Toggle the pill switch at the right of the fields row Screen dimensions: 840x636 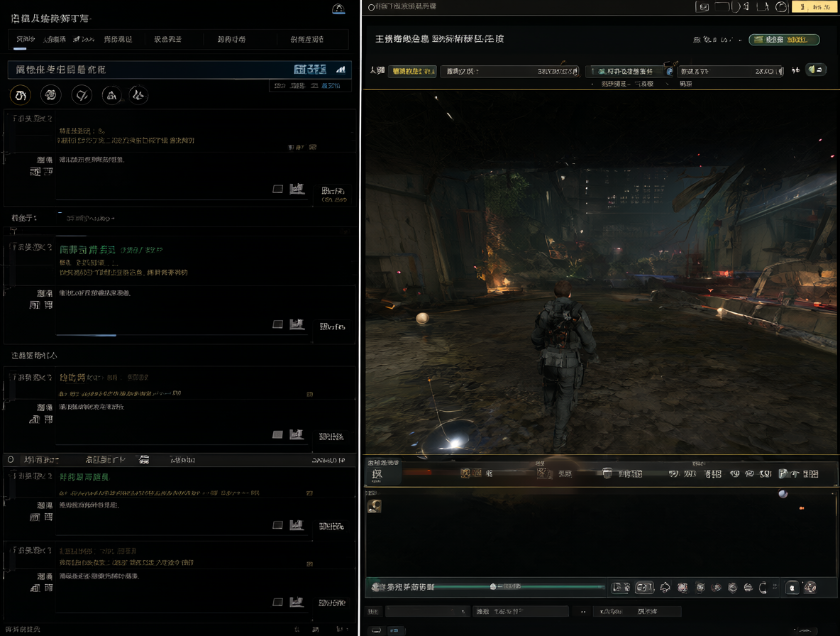816,70
